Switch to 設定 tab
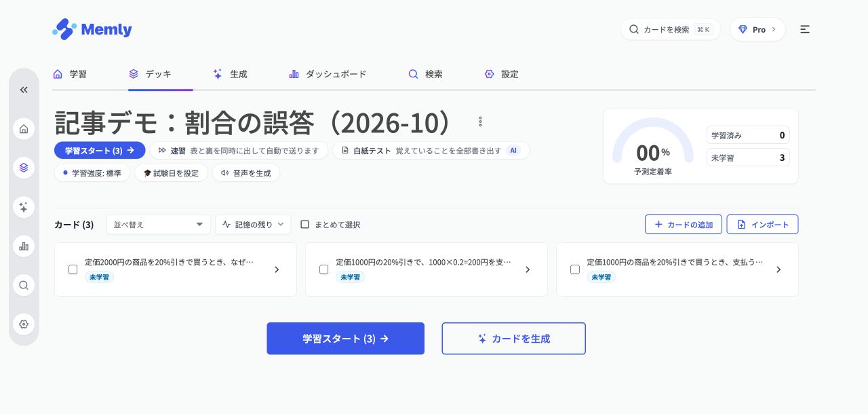 [501, 74]
